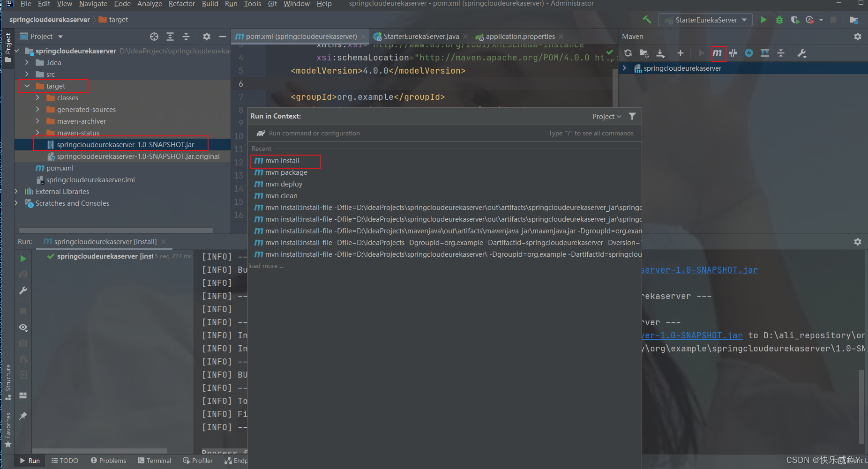Image resolution: width=868 pixels, height=469 pixels.
Task: Click load more link
Action: tap(266, 266)
